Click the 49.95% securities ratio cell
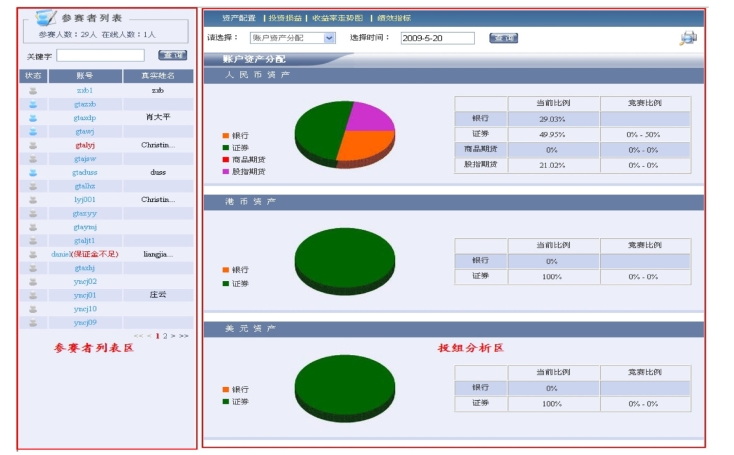Viewport: 734px width, 455px height. pyautogui.click(x=552, y=134)
